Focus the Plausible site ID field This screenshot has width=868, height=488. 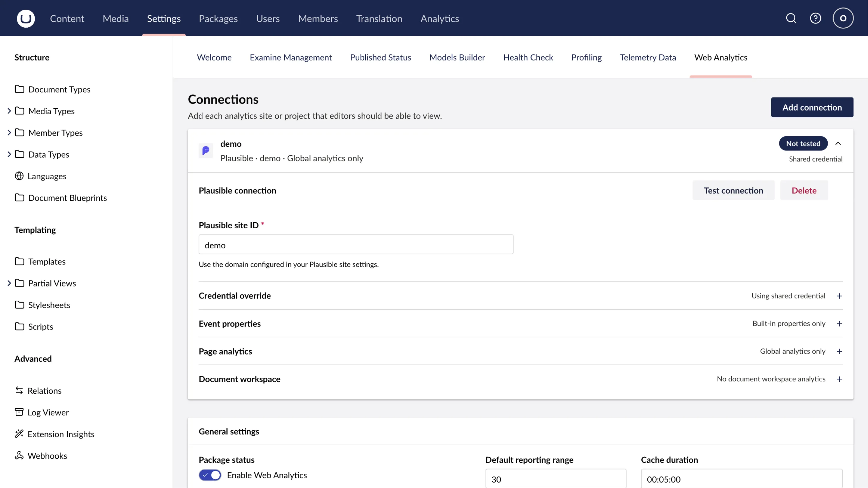(356, 245)
